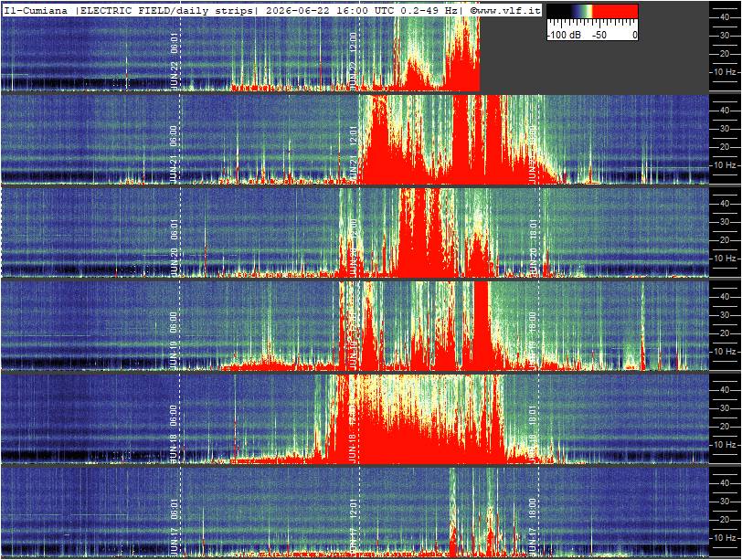Click the -100 dB label on the color scale
This screenshot has width=742, height=560.
point(564,35)
